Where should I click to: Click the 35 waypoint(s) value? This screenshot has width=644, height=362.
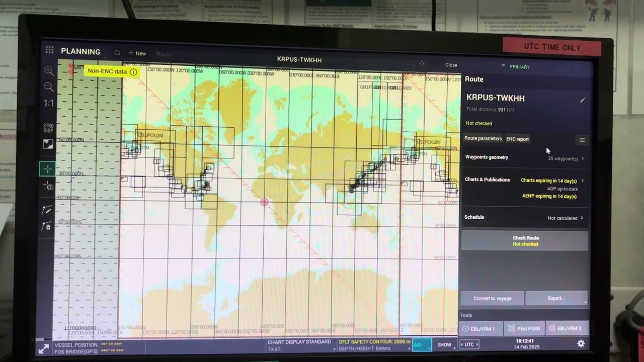click(x=563, y=158)
